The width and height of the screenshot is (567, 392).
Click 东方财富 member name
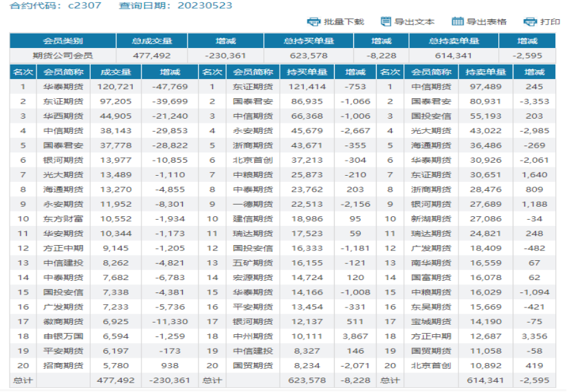pos(63,219)
